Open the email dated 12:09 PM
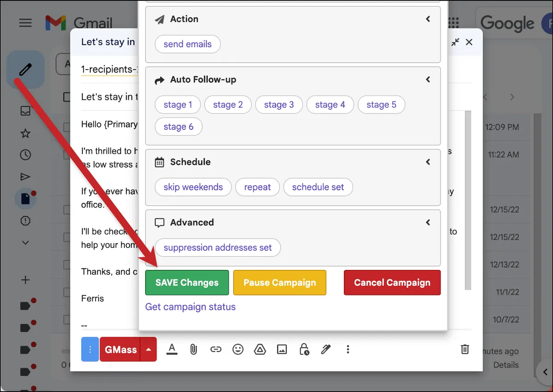Viewport: 553px width, 392px height. click(502, 127)
